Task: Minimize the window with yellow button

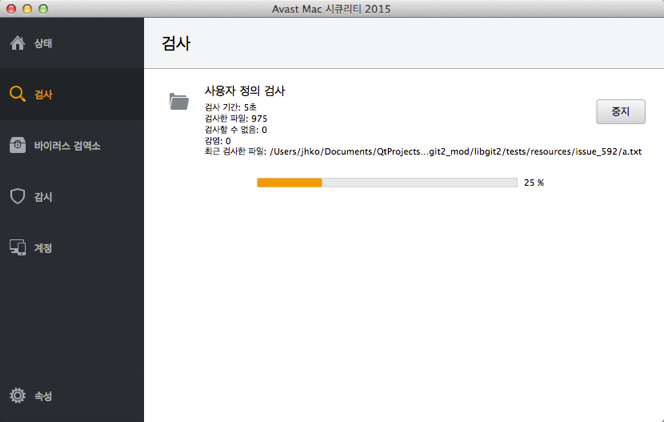Action: tap(27, 9)
